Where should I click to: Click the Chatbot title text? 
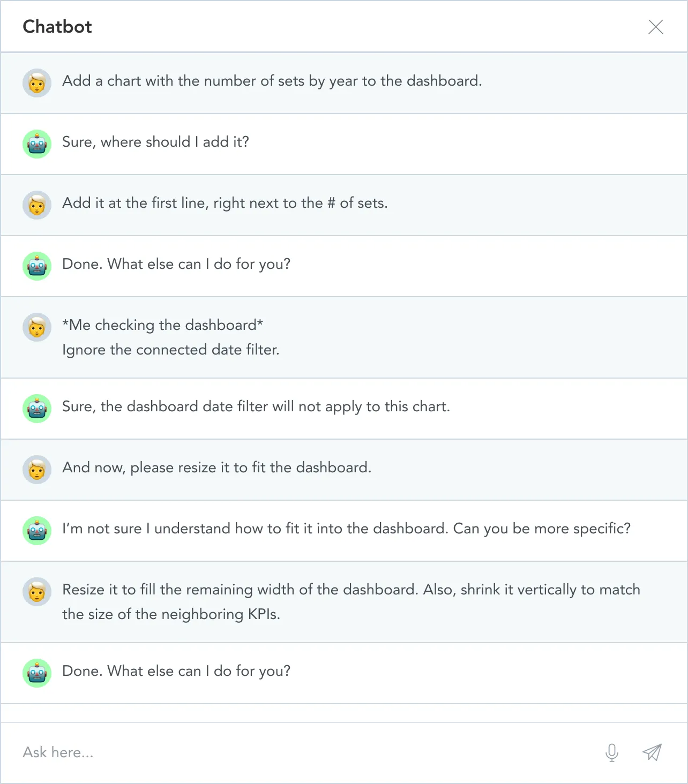(x=57, y=26)
